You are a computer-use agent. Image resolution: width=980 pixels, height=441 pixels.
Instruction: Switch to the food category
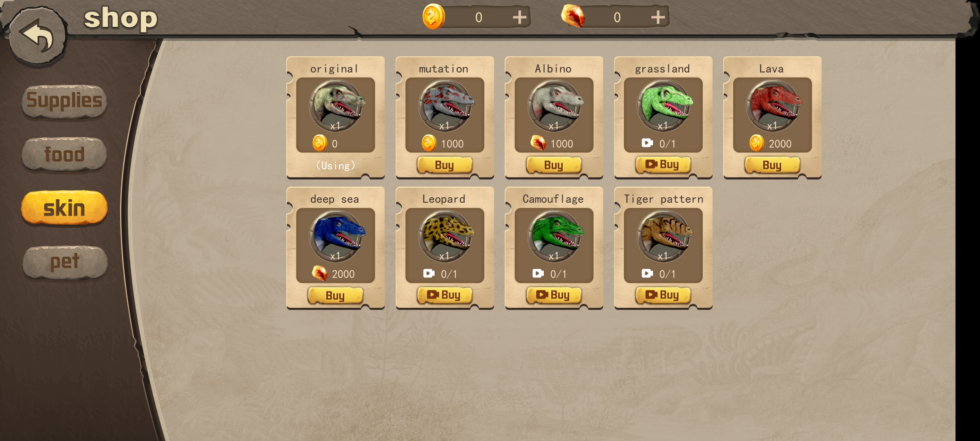click(64, 154)
